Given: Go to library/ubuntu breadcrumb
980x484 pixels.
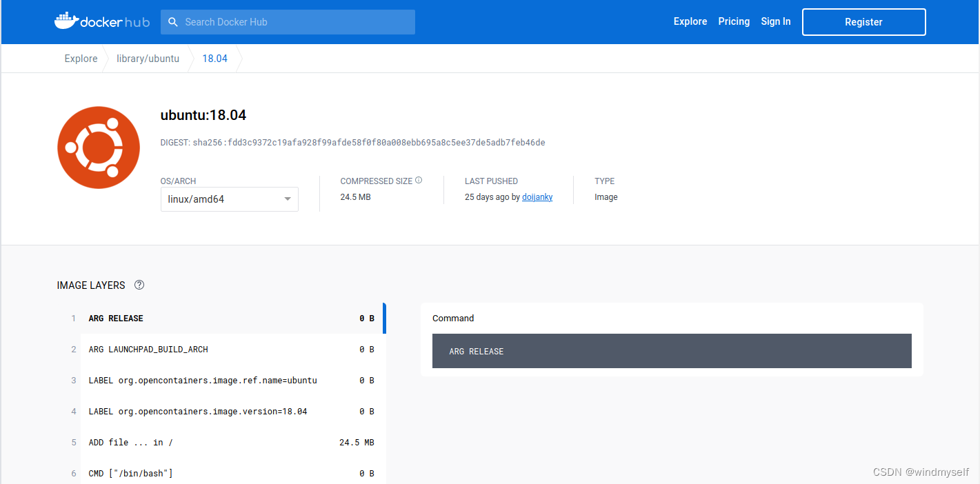Looking at the screenshot, I should (148, 59).
